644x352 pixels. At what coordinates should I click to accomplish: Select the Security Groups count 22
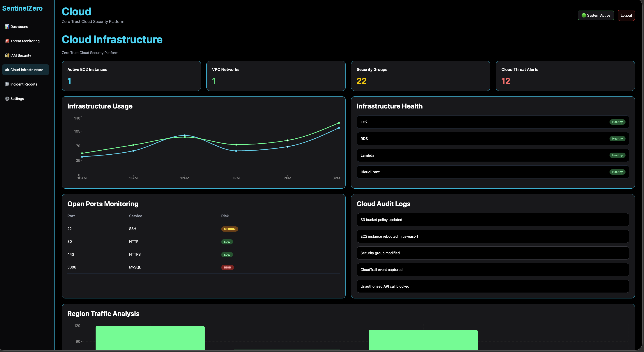361,81
